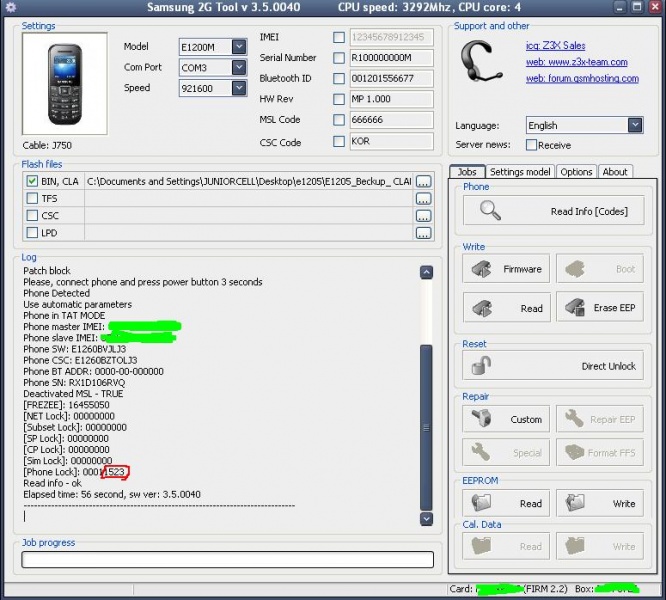This screenshot has width=666, height=600.
Task: Click the Direct Unlock button label
Action: [x=608, y=366]
